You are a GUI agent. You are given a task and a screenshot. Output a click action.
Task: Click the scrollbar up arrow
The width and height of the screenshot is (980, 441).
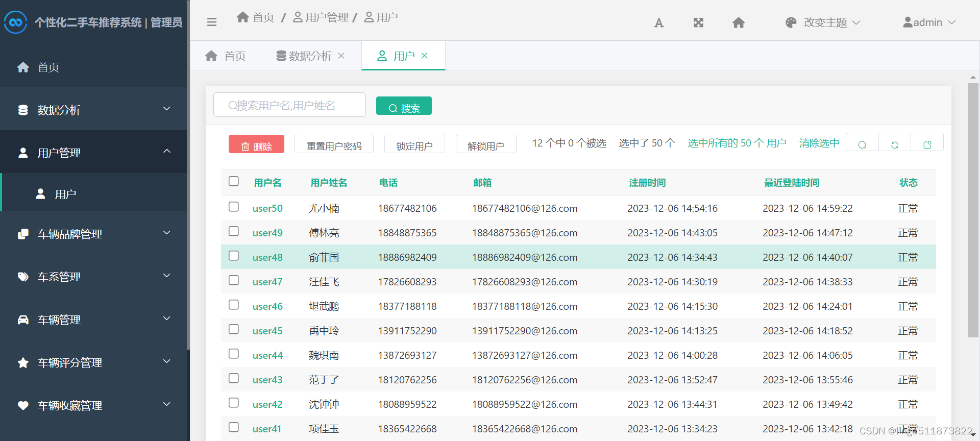[973, 78]
